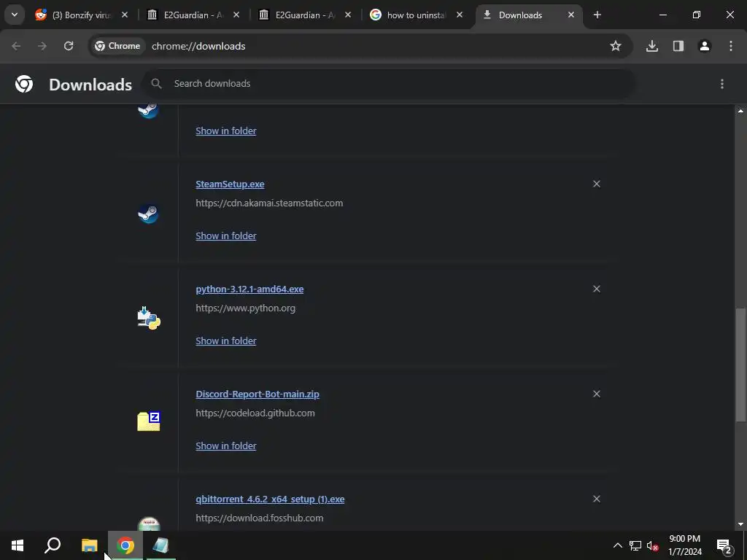Viewport: 747px width, 560px height.
Task: Click the zip archive file icon
Action: [149, 421]
